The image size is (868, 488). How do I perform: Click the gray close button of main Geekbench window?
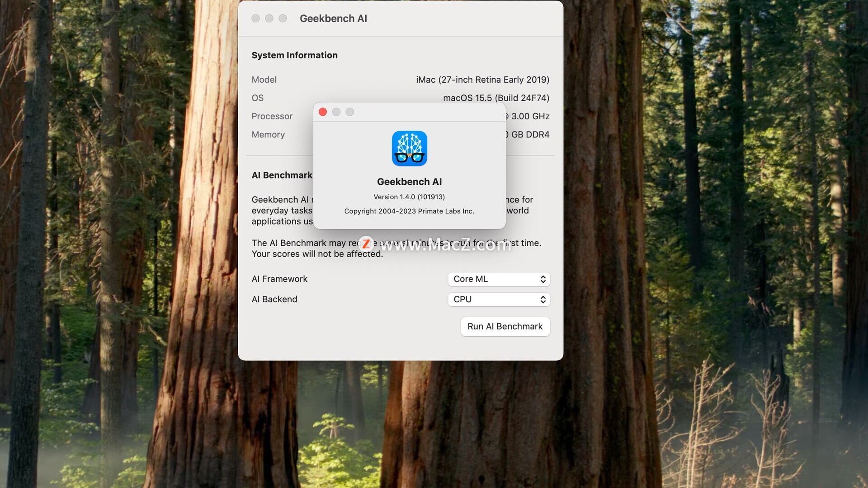[x=255, y=19]
